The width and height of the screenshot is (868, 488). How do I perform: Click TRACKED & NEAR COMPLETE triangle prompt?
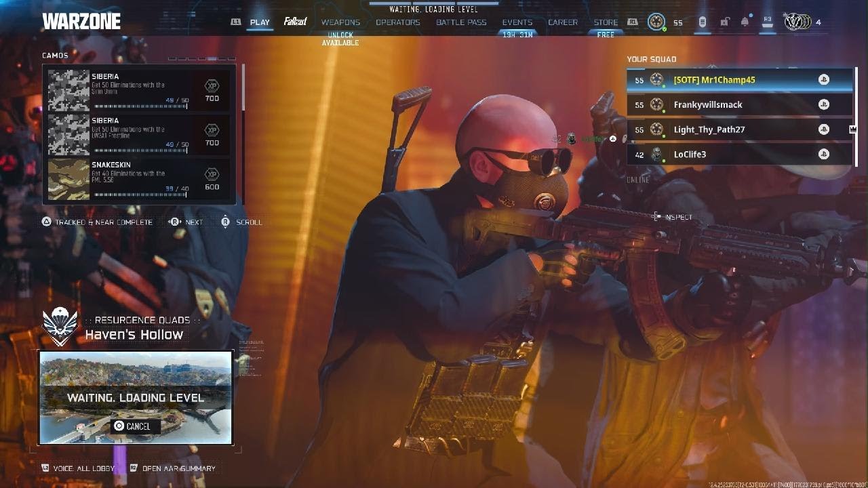97,222
